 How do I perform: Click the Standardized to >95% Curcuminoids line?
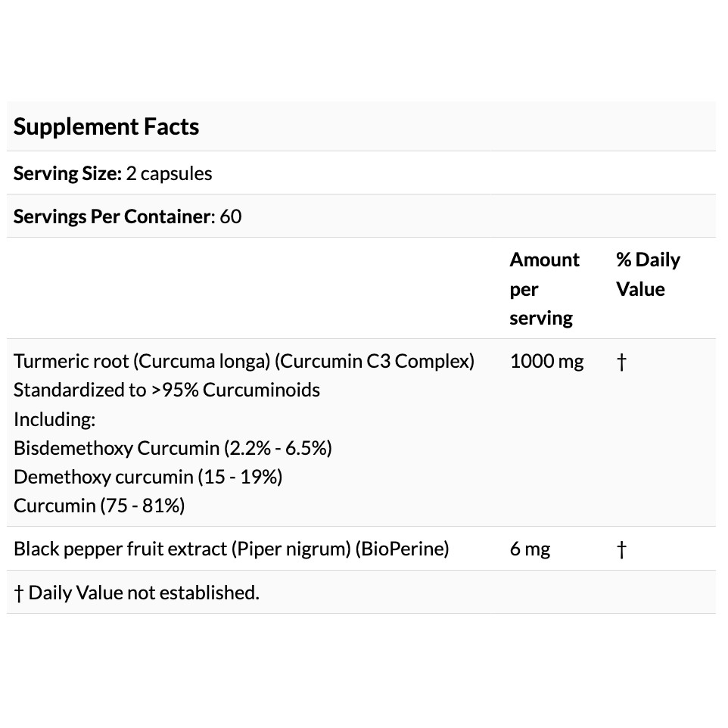pos(166,390)
